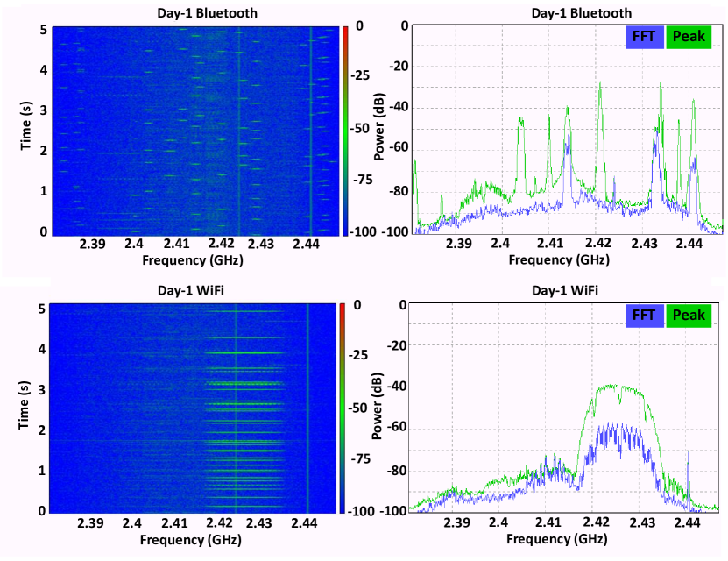This screenshot has height=561, width=728.
Task: Click the Bluetooth spectrogram power color bar
Action: [345, 131]
